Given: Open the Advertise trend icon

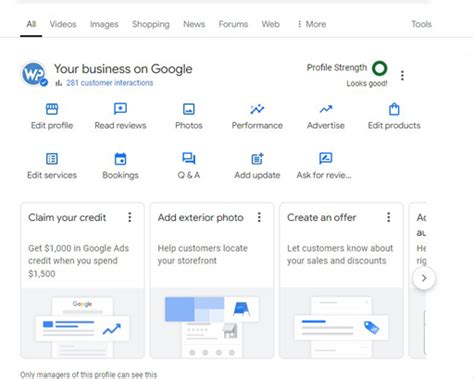Looking at the screenshot, I should click(326, 109).
